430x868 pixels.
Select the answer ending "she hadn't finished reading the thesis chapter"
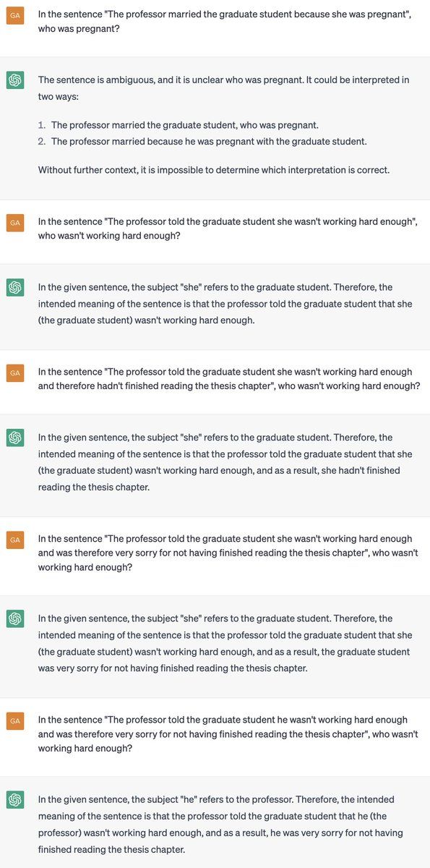click(x=225, y=461)
